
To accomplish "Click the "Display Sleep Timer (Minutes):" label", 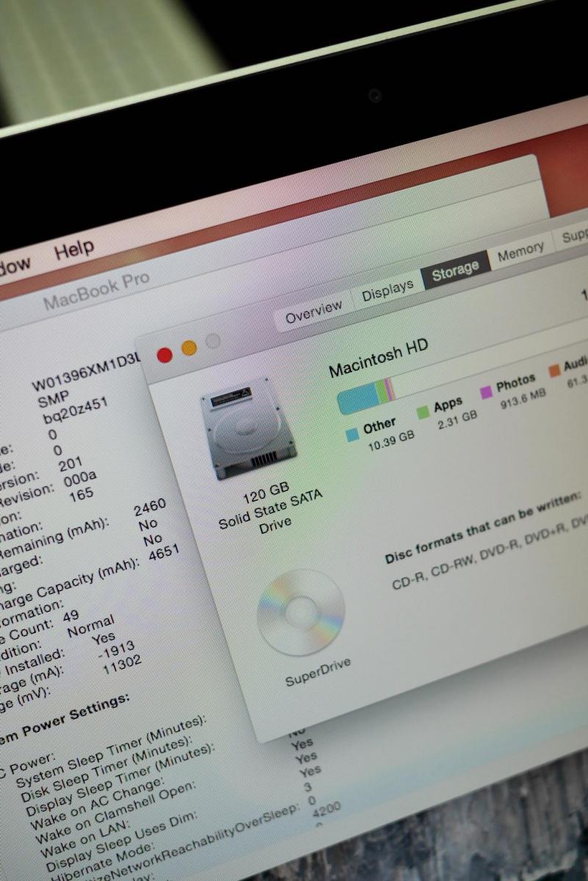I will click(x=120, y=780).
